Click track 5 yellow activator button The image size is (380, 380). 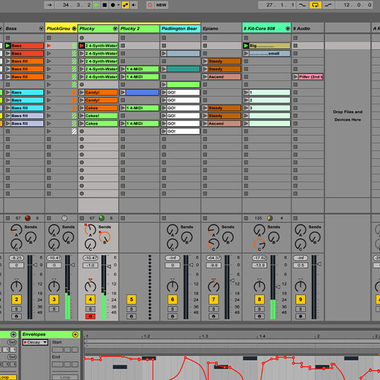(x=131, y=299)
